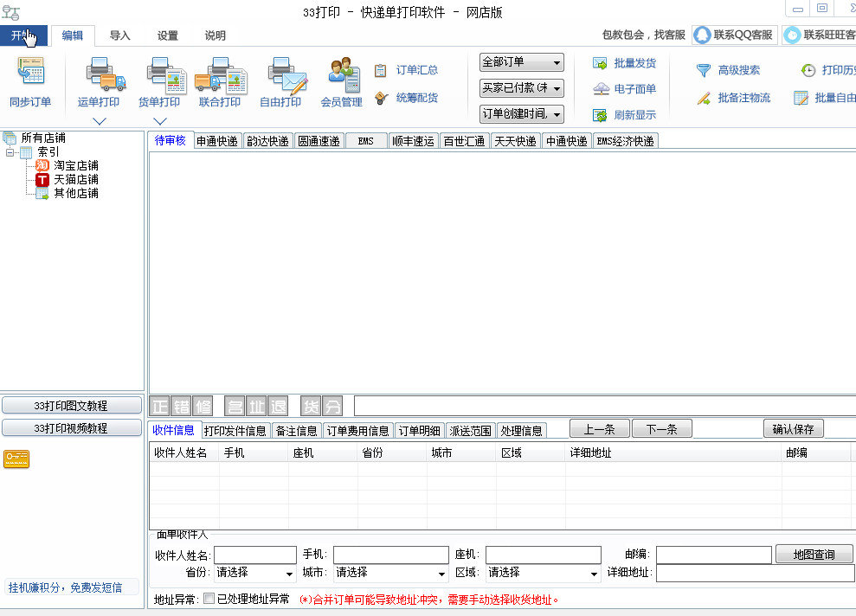Click the 确认保存 button
Viewport: 856px width, 616px height.
pyautogui.click(x=793, y=429)
